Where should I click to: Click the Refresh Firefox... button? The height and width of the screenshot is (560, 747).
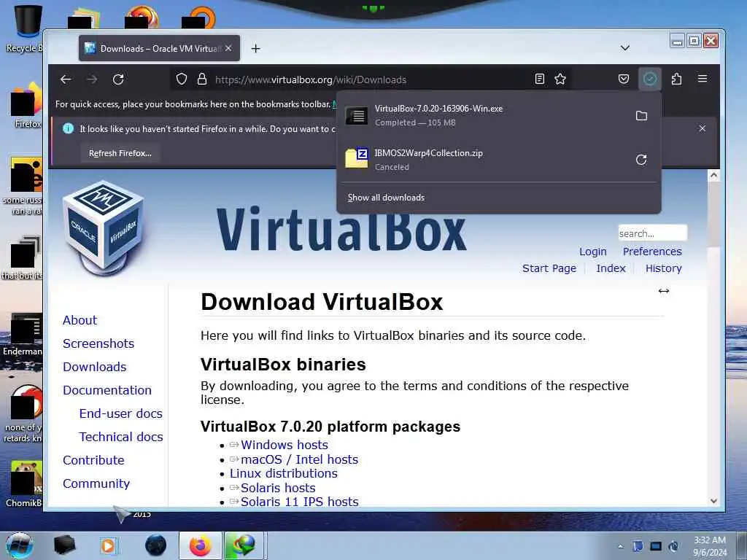click(x=120, y=153)
